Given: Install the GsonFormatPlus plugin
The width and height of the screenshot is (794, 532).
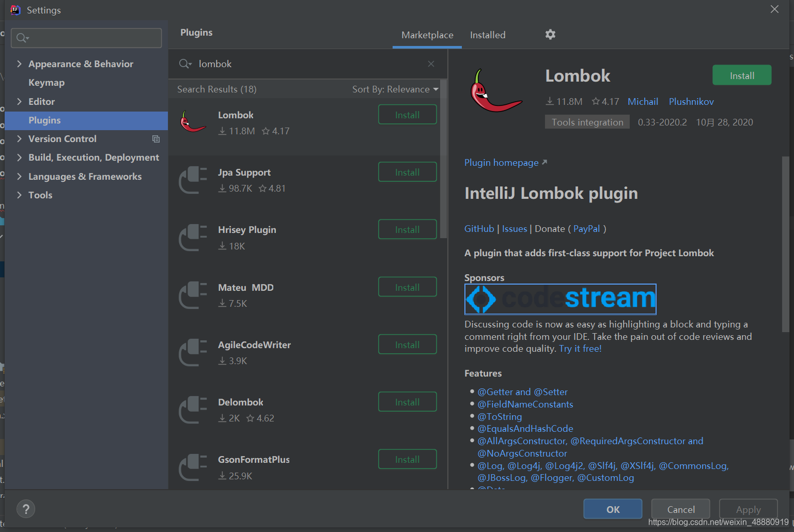Looking at the screenshot, I should point(408,459).
